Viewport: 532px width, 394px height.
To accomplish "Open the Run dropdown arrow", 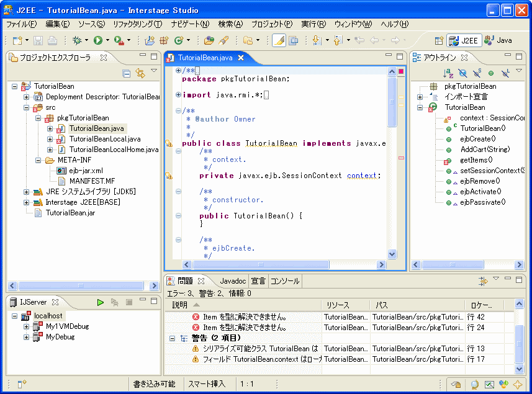I will pyautogui.click(x=107, y=41).
